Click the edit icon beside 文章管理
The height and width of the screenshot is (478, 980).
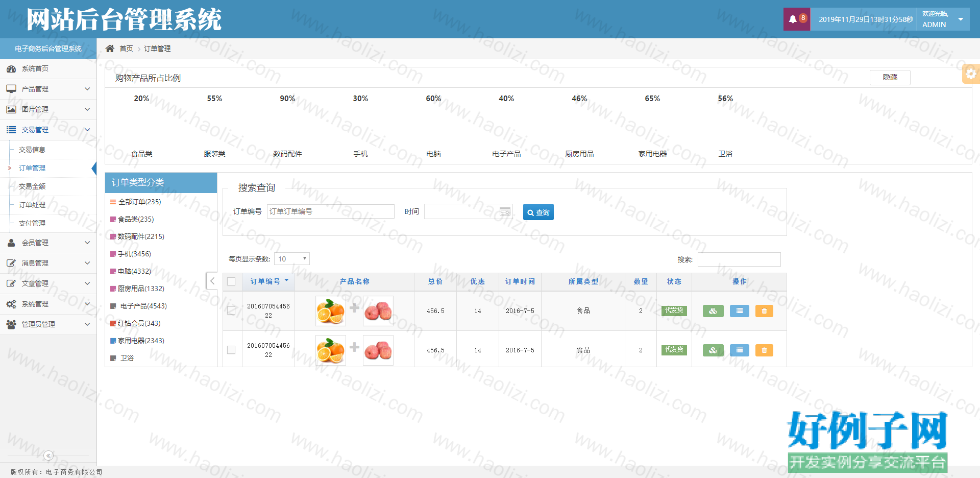click(x=11, y=283)
